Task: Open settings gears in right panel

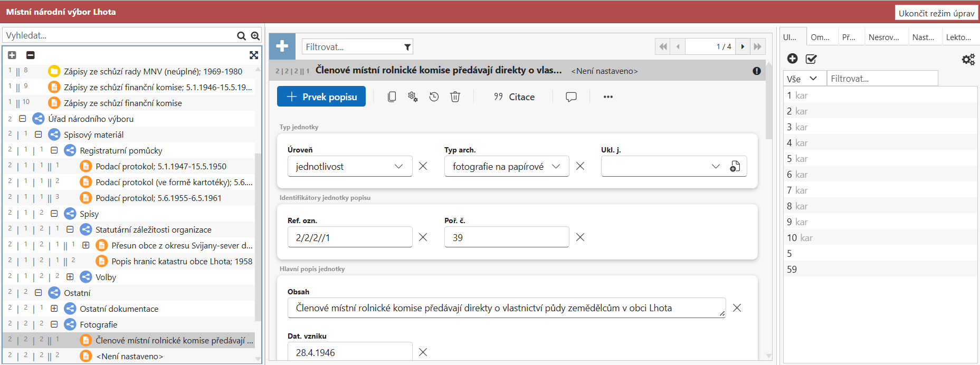Action: 968,59
